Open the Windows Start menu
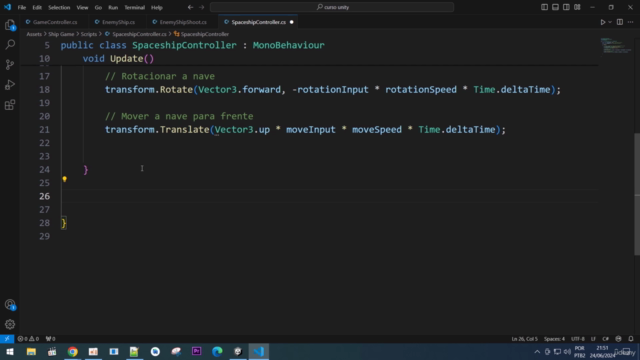 pyautogui.click(x=10, y=351)
